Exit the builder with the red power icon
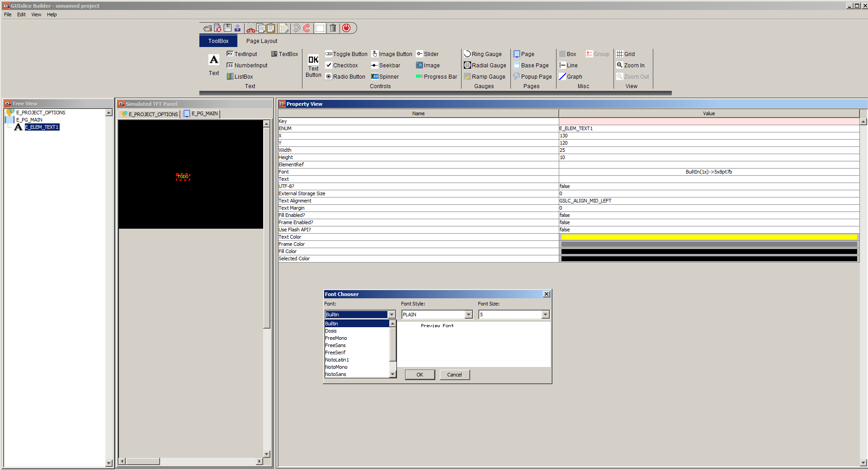The width and height of the screenshot is (868, 470). 346,28
